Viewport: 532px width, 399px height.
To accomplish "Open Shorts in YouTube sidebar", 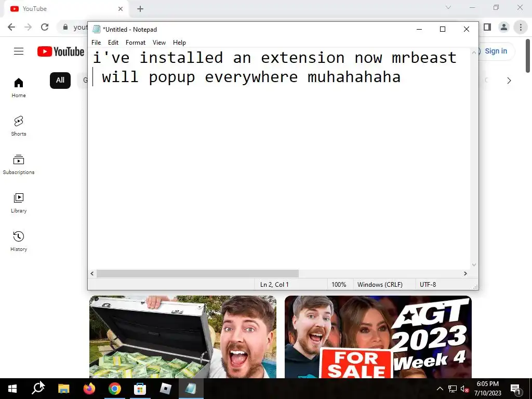I will [19, 126].
